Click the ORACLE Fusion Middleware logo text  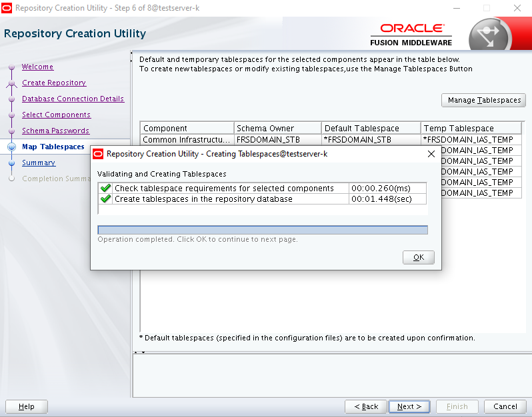click(x=411, y=35)
